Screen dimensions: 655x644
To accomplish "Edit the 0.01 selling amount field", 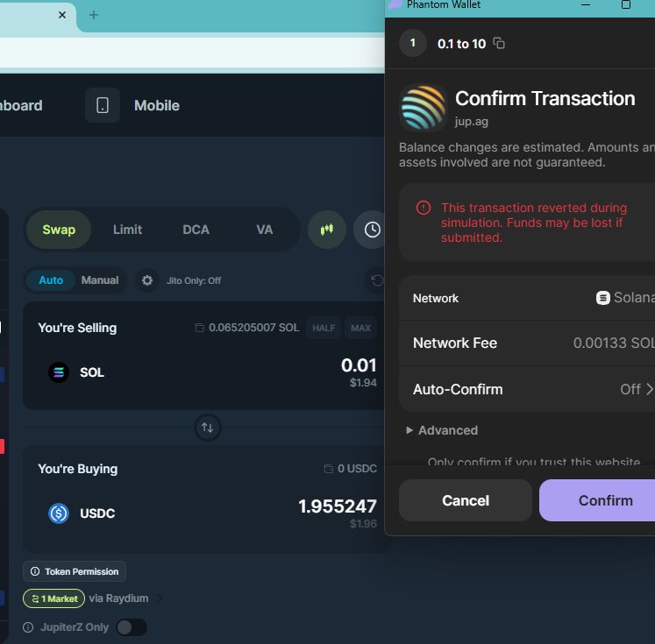I will 359,365.
